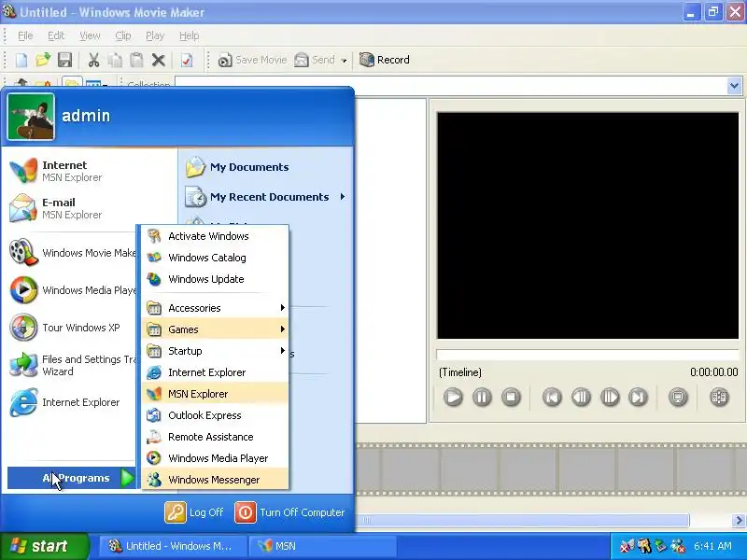Open Outlook Express from programs list
Viewport: 747px width, 560px height.
(215, 415)
